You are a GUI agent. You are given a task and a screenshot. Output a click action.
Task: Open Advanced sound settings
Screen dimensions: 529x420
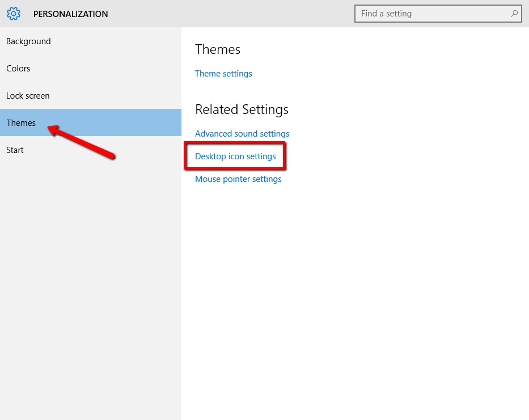pyautogui.click(x=242, y=134)
